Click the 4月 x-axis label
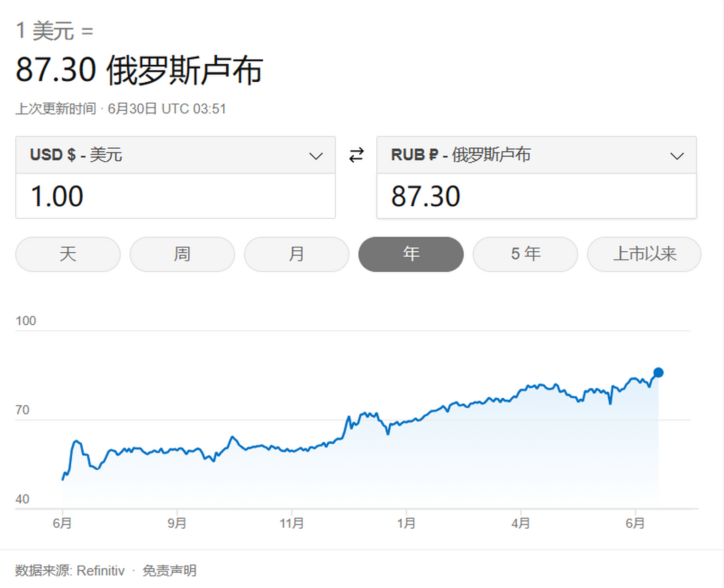Screen dimensions: 724x588 click(x=521, y=523)
